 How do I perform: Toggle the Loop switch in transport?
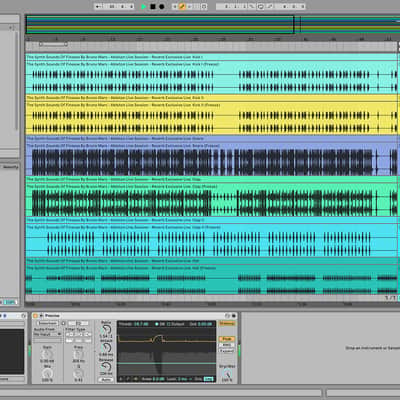tap(261, 6)
